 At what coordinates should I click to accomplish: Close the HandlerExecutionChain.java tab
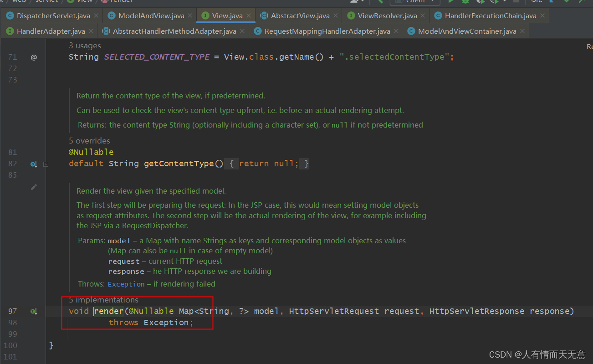point(542,16)
